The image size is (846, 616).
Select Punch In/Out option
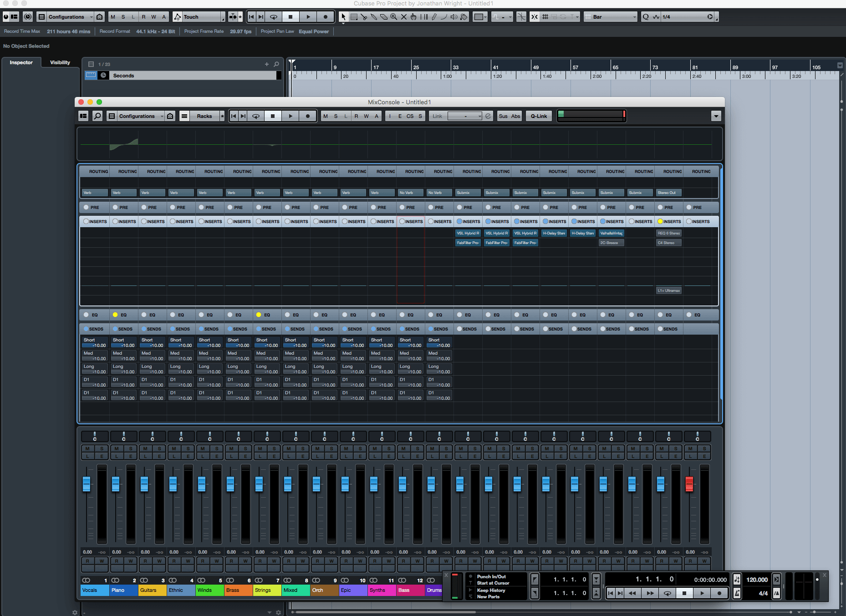coord(491,576)
